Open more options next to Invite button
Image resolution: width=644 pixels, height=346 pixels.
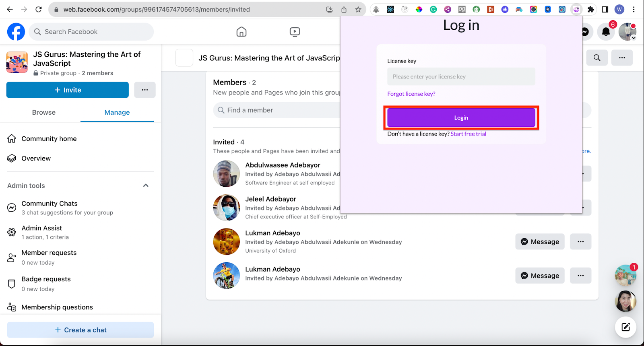point(145,90)
